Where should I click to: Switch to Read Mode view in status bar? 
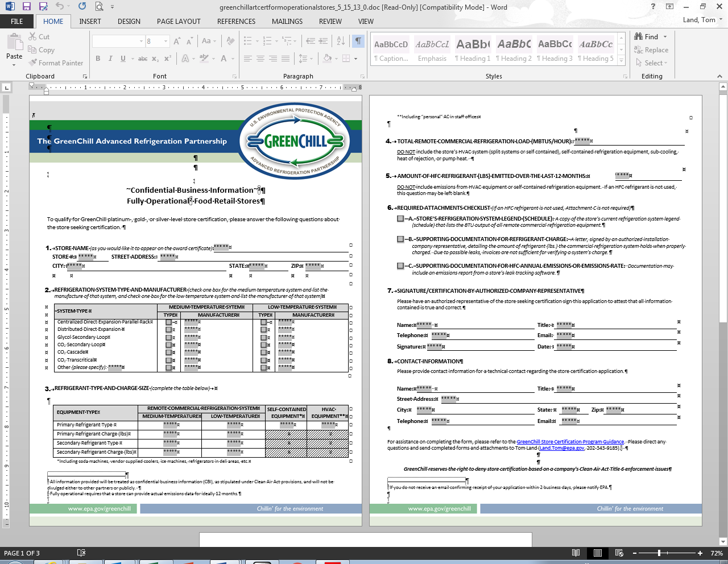pos(576,553)
